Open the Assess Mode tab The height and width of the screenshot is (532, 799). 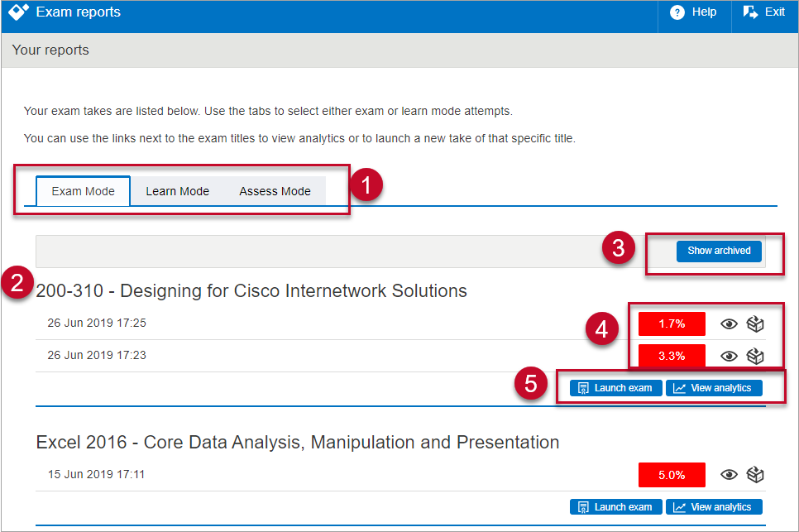275,191
